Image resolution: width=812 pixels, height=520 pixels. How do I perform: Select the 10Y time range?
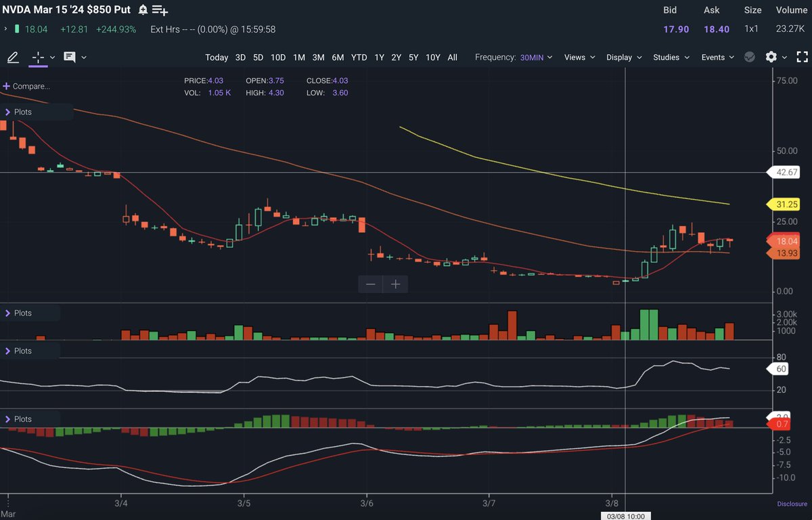click(x=433, y=58)
